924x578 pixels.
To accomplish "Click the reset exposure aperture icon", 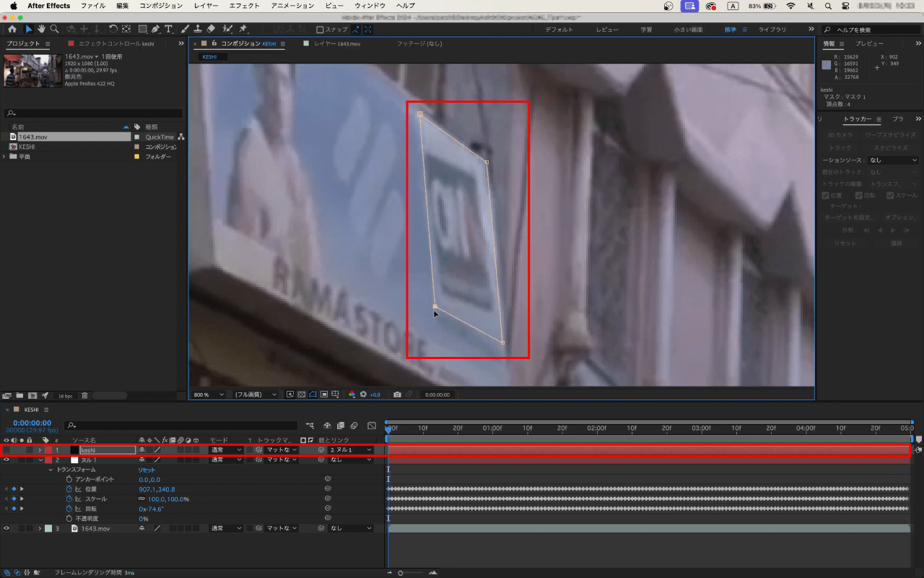I will [364, 394].
